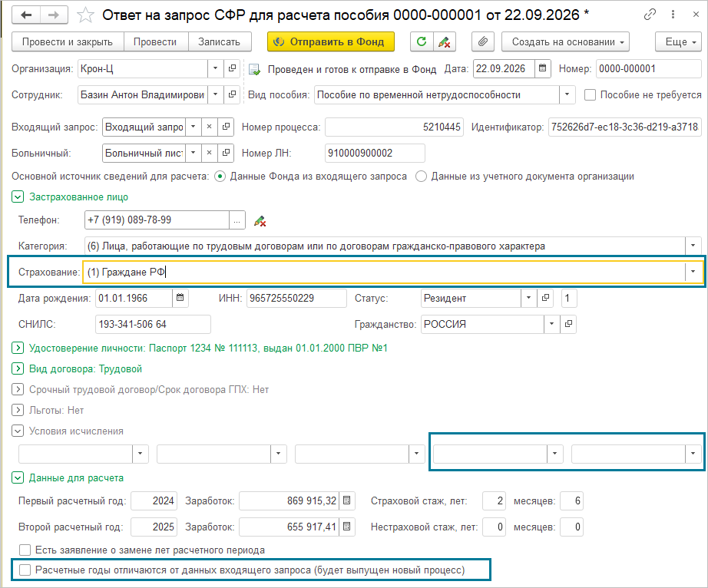Click the Номер ЛН input field

[x=375, y=153]
